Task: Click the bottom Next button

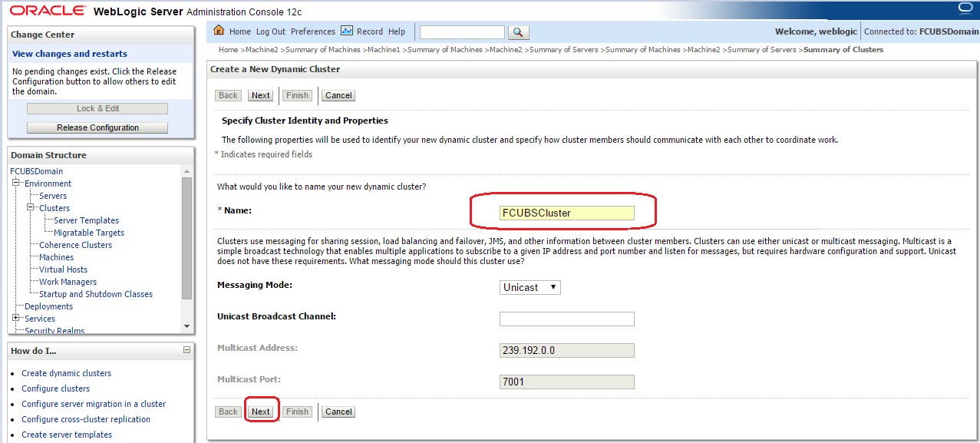Action: pos(261,412)
